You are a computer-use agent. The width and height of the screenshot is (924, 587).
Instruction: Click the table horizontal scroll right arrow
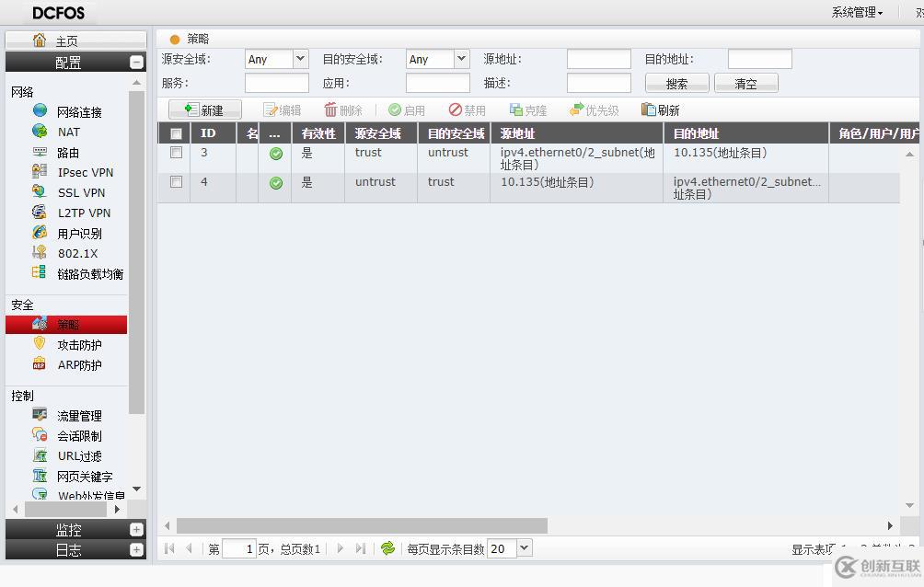point(890,525)
